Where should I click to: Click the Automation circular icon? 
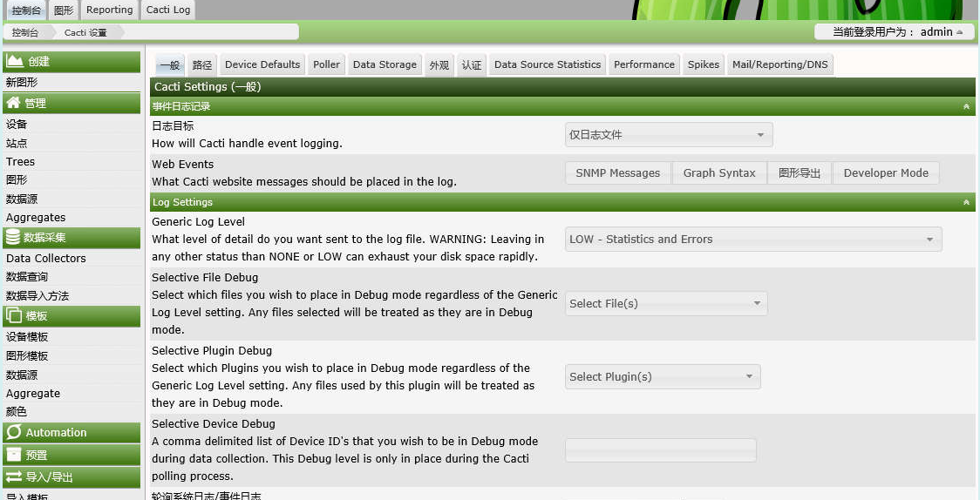pyautogui.click(x=14, y=432)
